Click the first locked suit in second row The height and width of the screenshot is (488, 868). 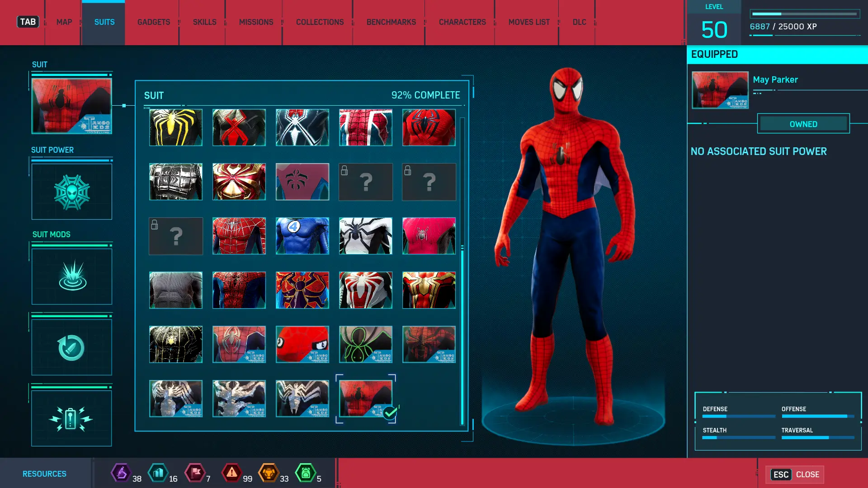click(366, 182)
